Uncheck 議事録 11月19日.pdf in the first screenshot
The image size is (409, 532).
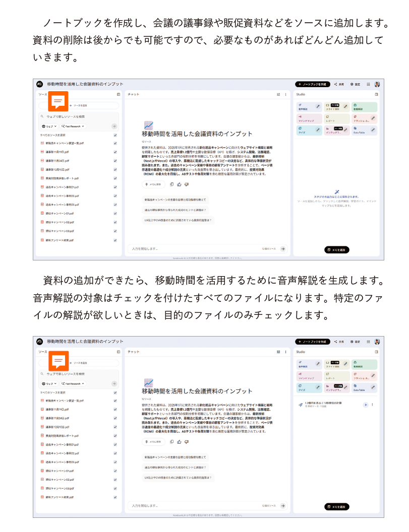click(x=115, y=152)
